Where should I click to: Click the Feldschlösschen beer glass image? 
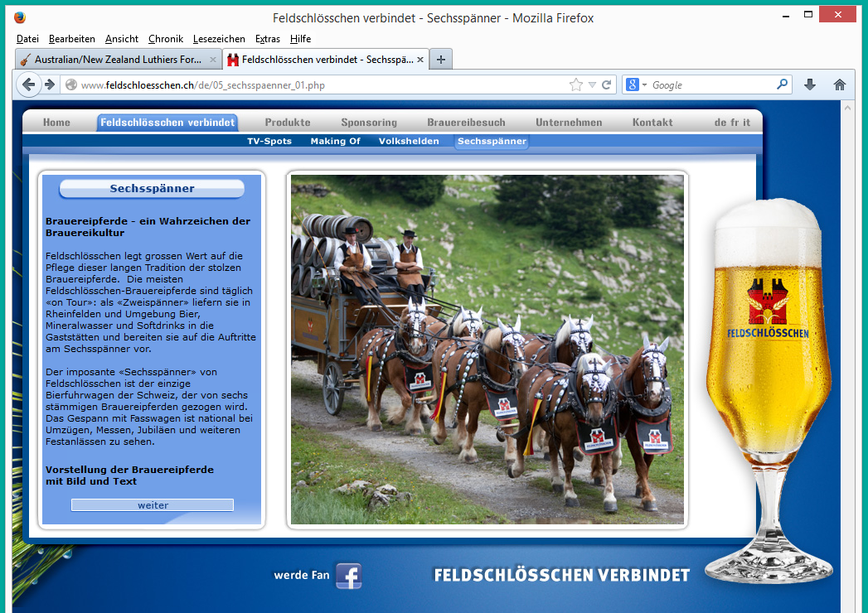pos(769,390)
